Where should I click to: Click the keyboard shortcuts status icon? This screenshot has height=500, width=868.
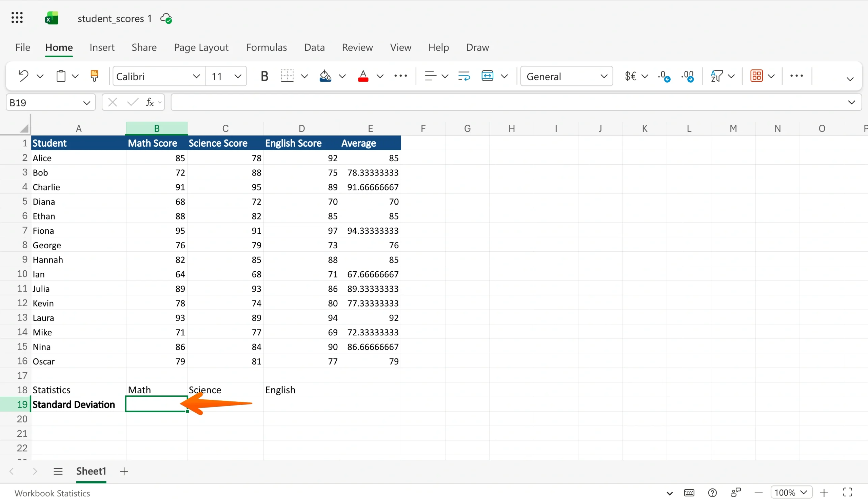[x=689, y=493]
